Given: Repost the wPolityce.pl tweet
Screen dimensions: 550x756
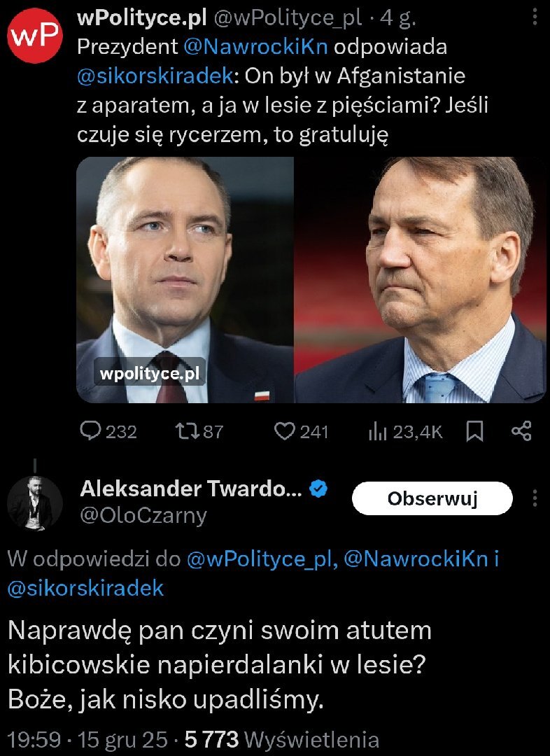Looking at the screenshot, I should coord(188,431).
